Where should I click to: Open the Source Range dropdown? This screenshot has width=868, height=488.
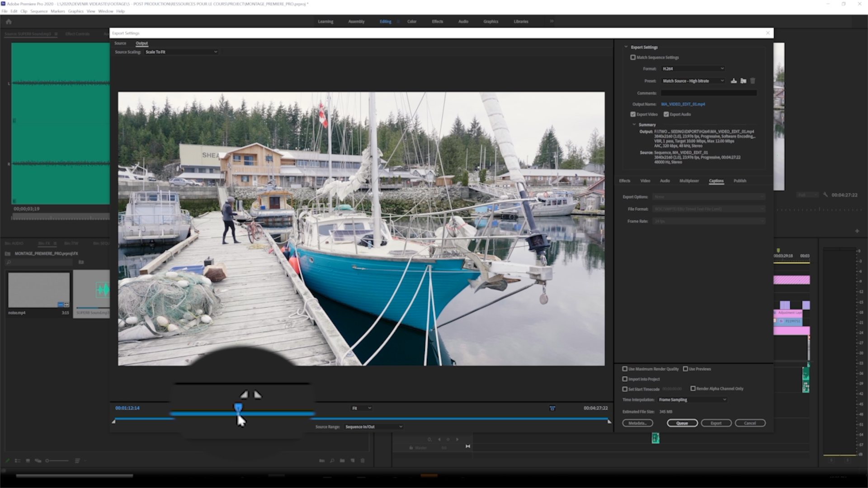(373, 427)
